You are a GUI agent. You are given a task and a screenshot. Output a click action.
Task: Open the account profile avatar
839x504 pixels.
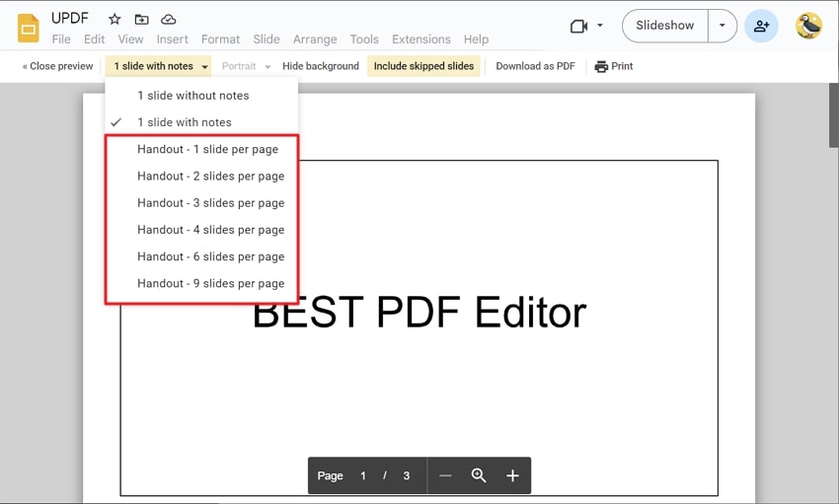[x=808, y=26]
